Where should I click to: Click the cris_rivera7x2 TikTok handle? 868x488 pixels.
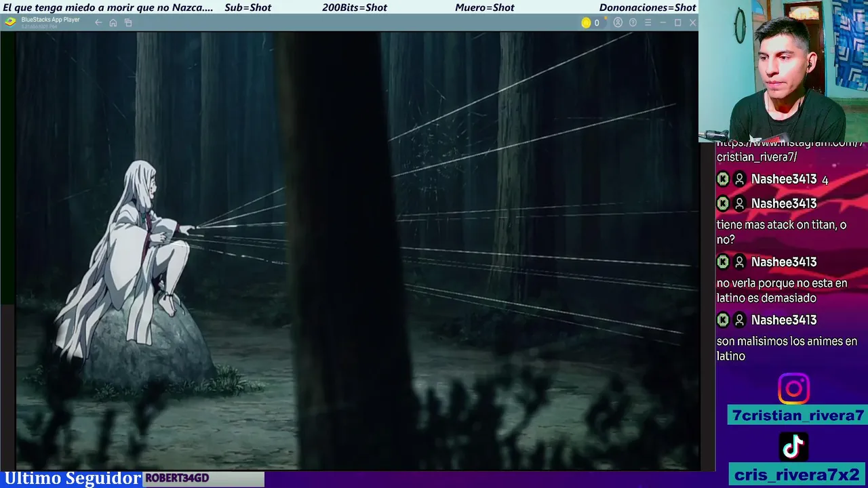coord(797,474)
